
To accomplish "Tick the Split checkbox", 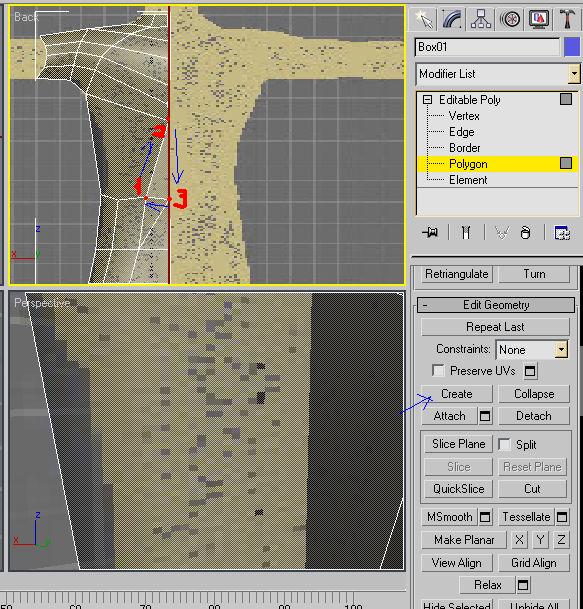I will [504, 444].
